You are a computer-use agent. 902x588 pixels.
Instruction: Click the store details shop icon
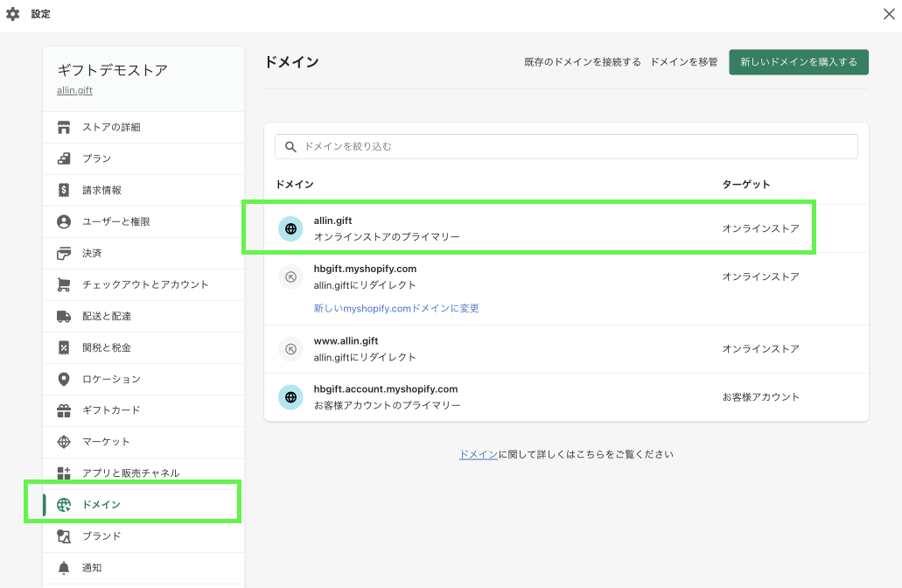tap(64, 127)
